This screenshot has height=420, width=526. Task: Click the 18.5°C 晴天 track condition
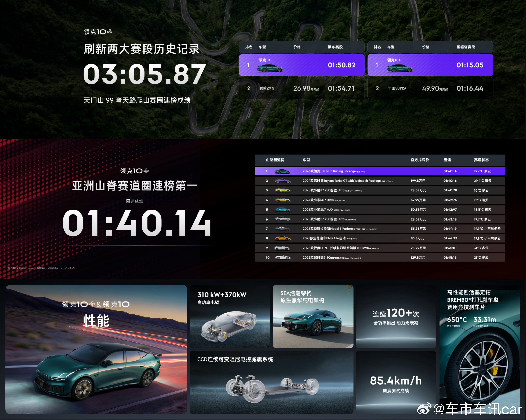(x=482, y=210)
